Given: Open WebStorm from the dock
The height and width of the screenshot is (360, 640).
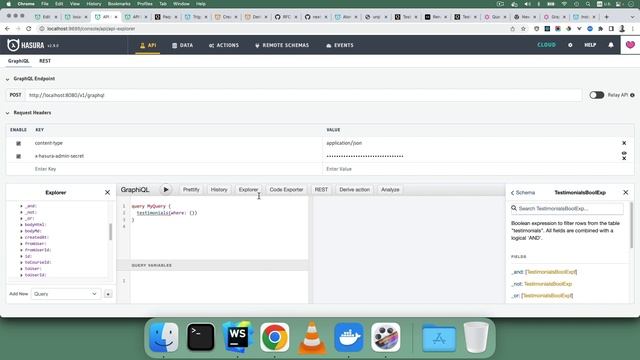Looking at the screenshot, I should click(x=238, y=337).
